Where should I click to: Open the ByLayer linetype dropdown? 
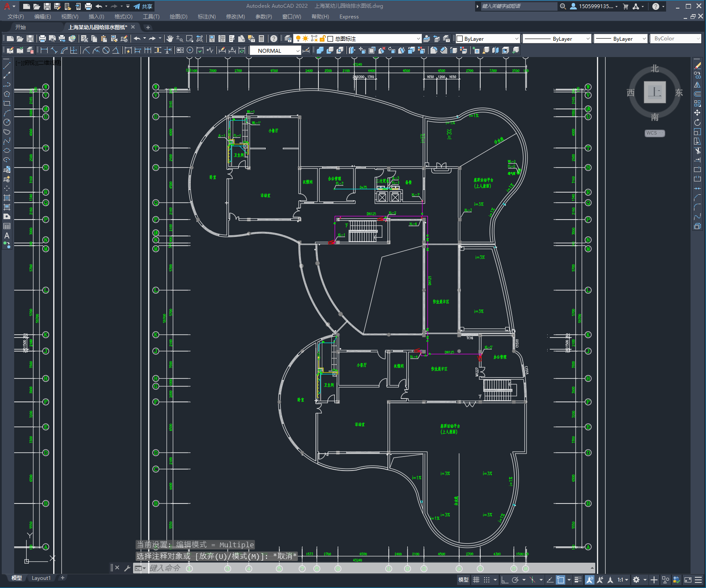pos(557,39)
